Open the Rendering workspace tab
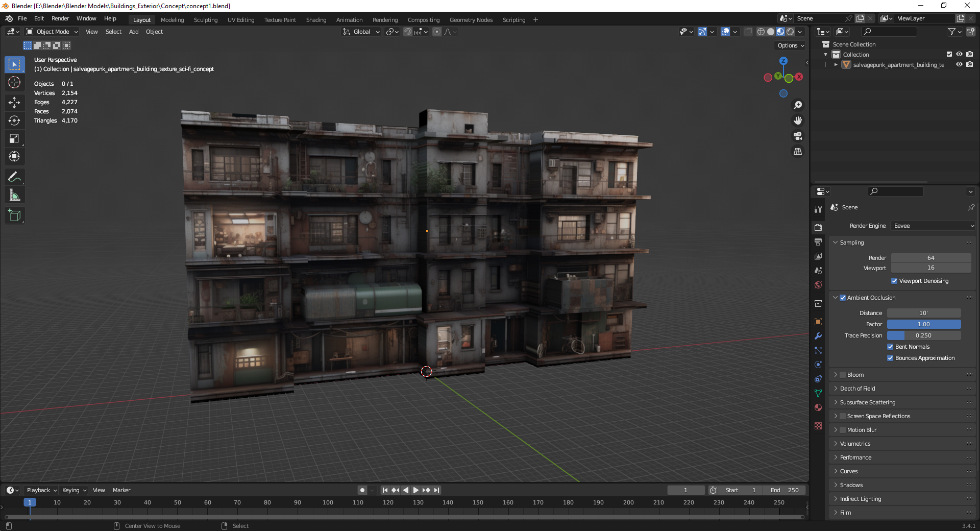This screenshot has height=531, width=980. coord(385,19)
